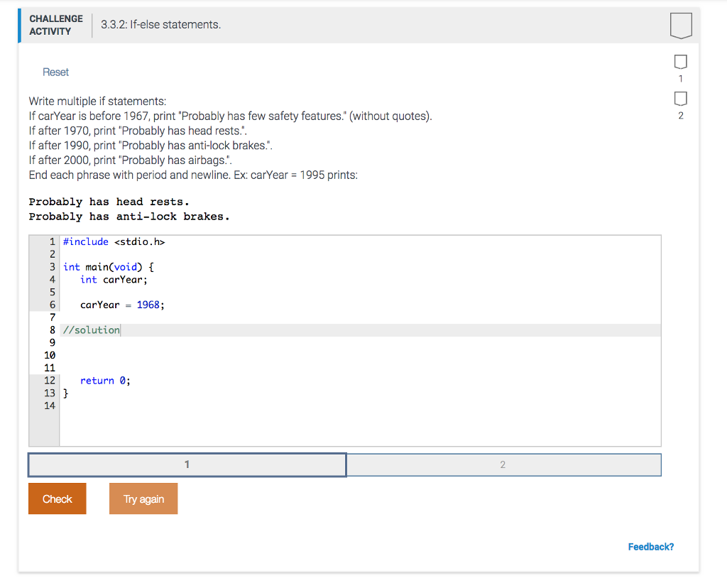Switch to level 2 in the progress bar
This screenshot has width=727, height=588.
click(x=503, y=464)
